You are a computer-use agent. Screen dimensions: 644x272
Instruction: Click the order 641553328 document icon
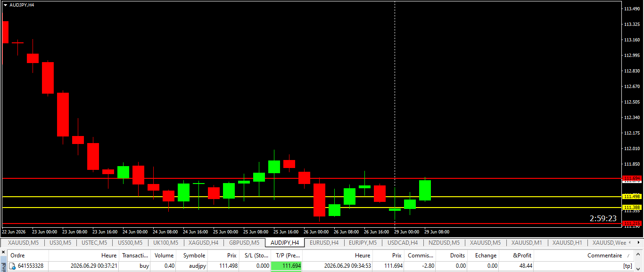12,266
